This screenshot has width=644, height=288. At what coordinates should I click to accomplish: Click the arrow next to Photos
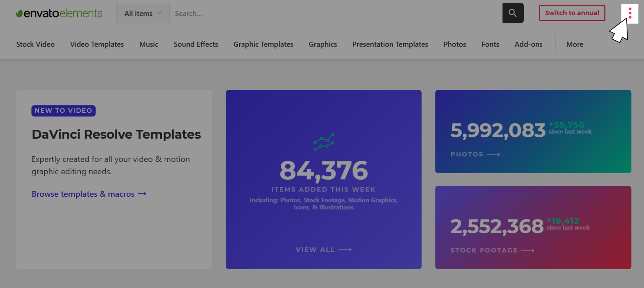coord(493,154)
